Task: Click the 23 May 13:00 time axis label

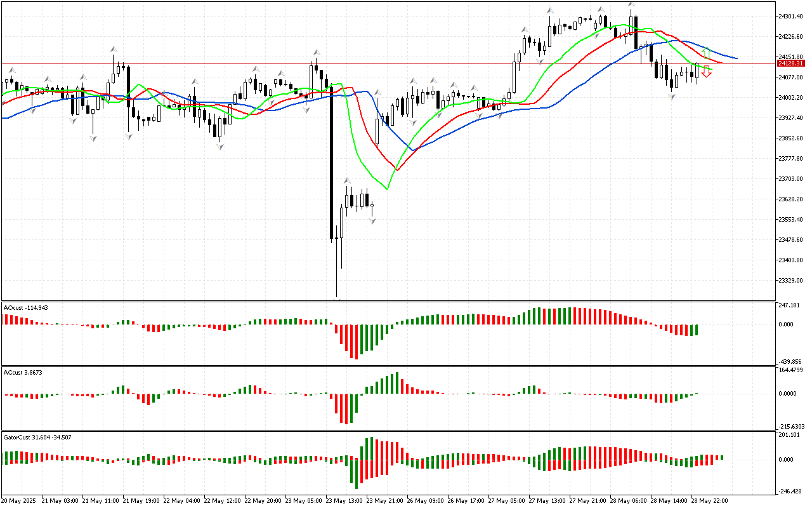Action: pyautogui.click(x=344, y=500)
